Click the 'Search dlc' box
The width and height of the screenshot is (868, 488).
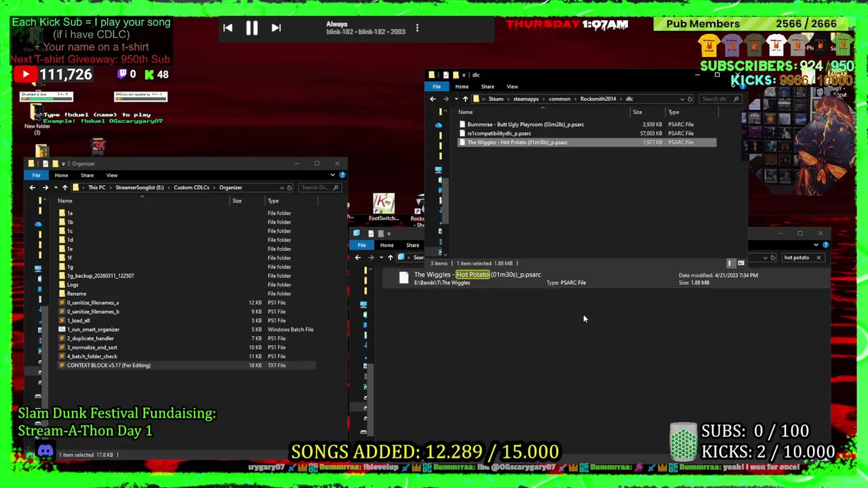tap(719, 99)
